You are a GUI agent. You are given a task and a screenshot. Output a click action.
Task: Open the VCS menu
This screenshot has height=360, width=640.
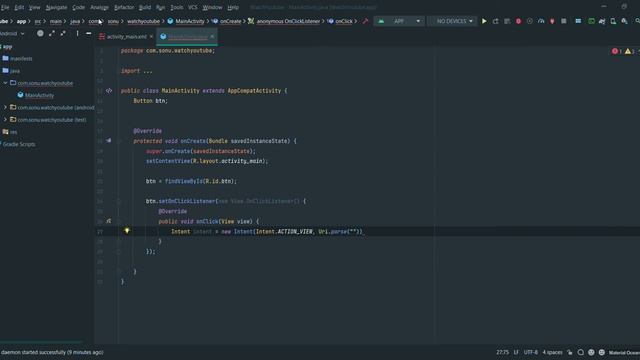(193, 7)
